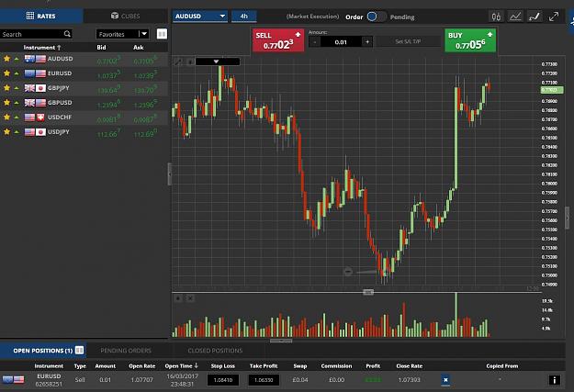Click the open positions layout icon
Screen dimensions: 574x392
click(79, 350)
